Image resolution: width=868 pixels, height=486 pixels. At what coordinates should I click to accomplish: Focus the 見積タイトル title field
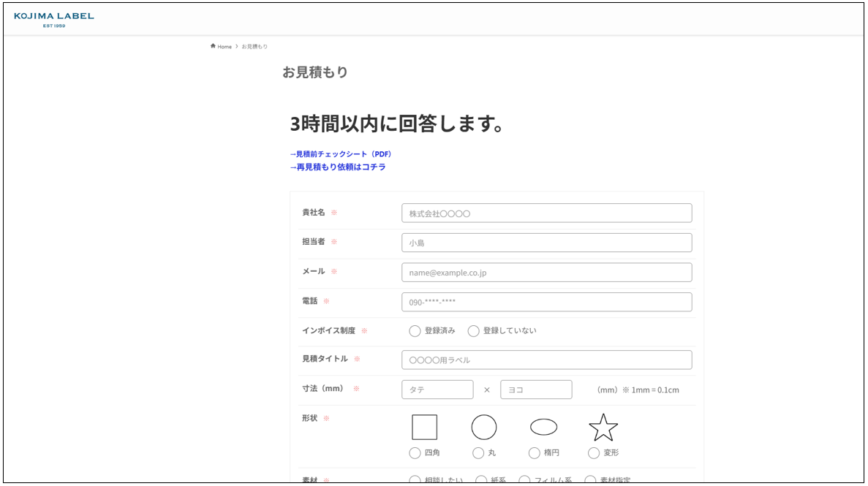pyautogui.click(x=546, y=360)
